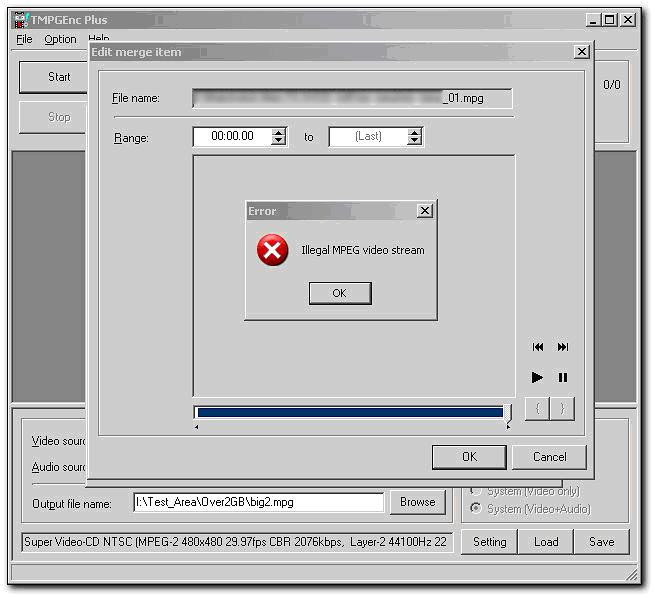Click the Audio source label

point(58,467)
